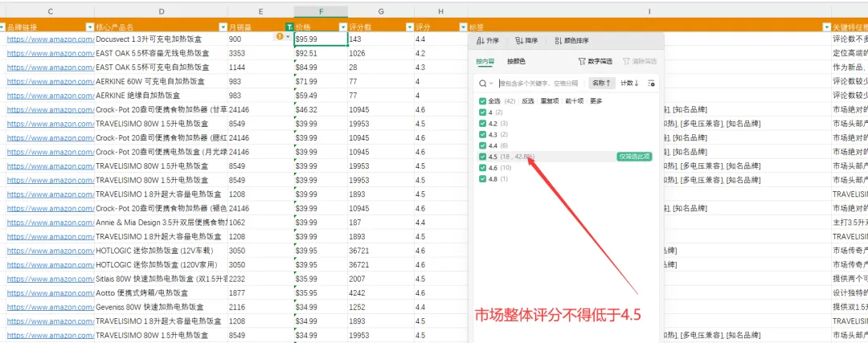Uncheck the 4.8 rating checkbox

(x=482, y=179)
